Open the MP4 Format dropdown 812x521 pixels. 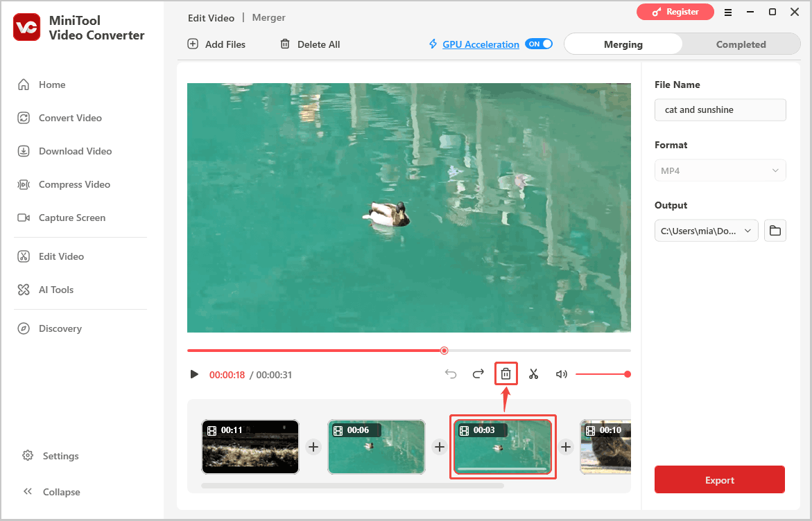(x=720, y=170)
